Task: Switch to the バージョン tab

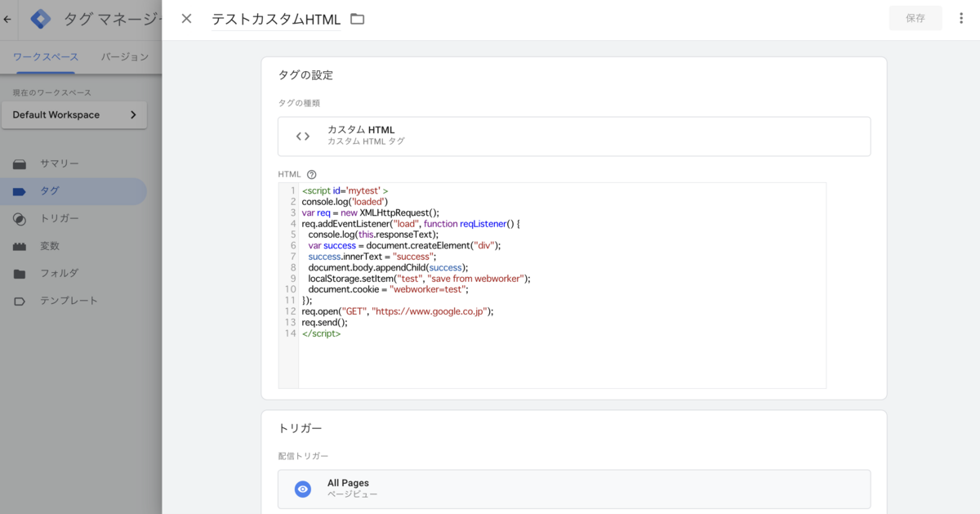Action: tap(125, 57)
